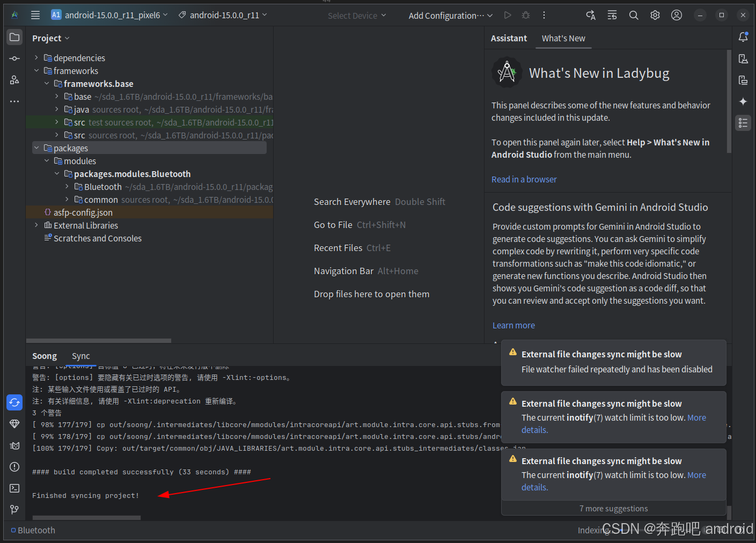Viewport: 756px width, 543px height.
Task: Open IDE settings via the gear icon
Action: pyautogui.click(x=655, y=15)
